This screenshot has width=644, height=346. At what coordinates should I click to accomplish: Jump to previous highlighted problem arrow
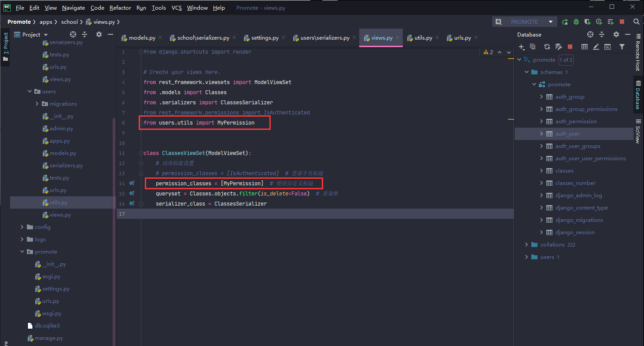tap(500, 52)
